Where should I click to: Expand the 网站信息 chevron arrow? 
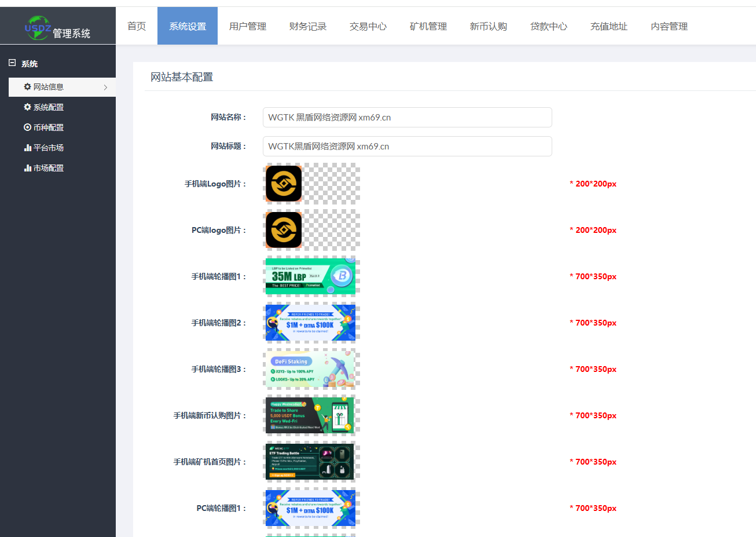[x=105, y=87]
